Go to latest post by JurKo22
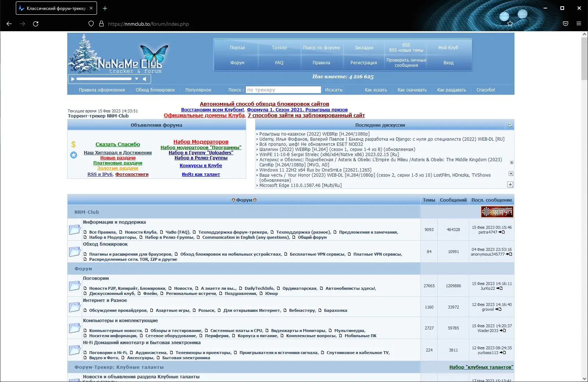 pos(499,288)
